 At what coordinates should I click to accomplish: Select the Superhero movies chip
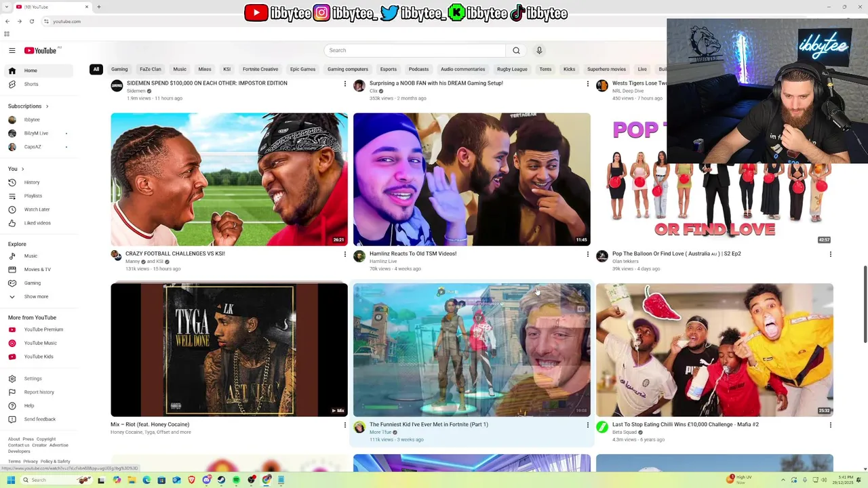point(606,69)
